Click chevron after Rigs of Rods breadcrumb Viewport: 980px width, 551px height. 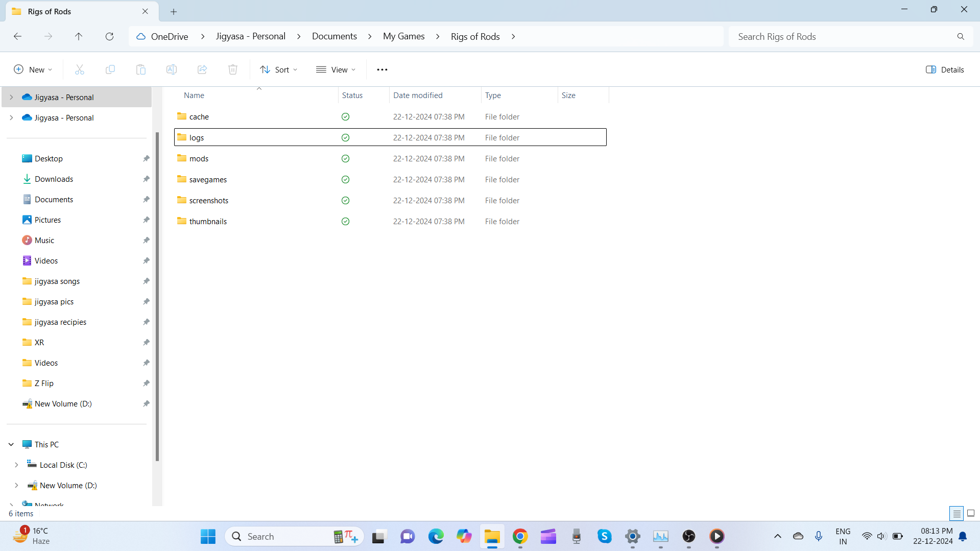pos(513,36)
